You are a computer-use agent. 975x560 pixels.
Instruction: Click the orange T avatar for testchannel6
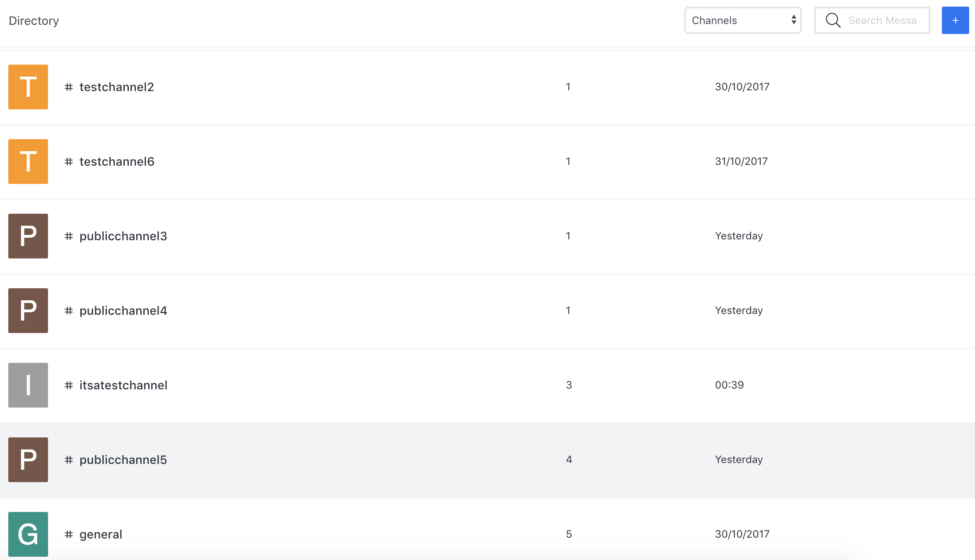(x=28, y=162)
